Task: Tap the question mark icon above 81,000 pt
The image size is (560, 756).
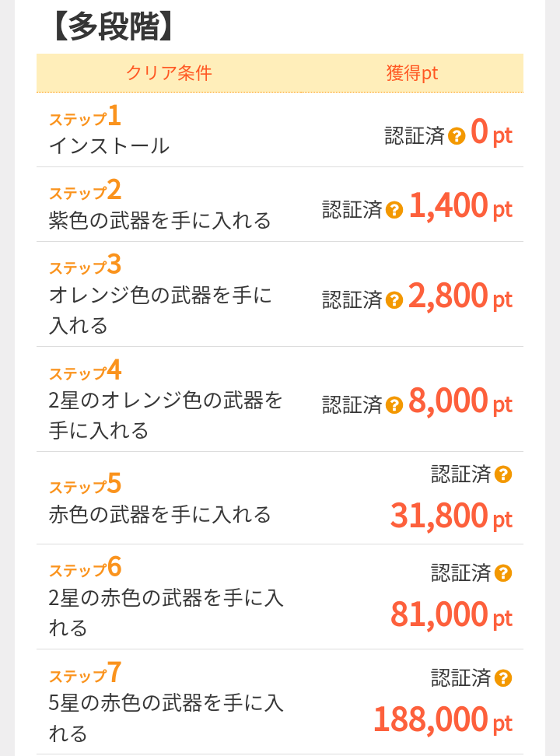Action: point(503,573)
